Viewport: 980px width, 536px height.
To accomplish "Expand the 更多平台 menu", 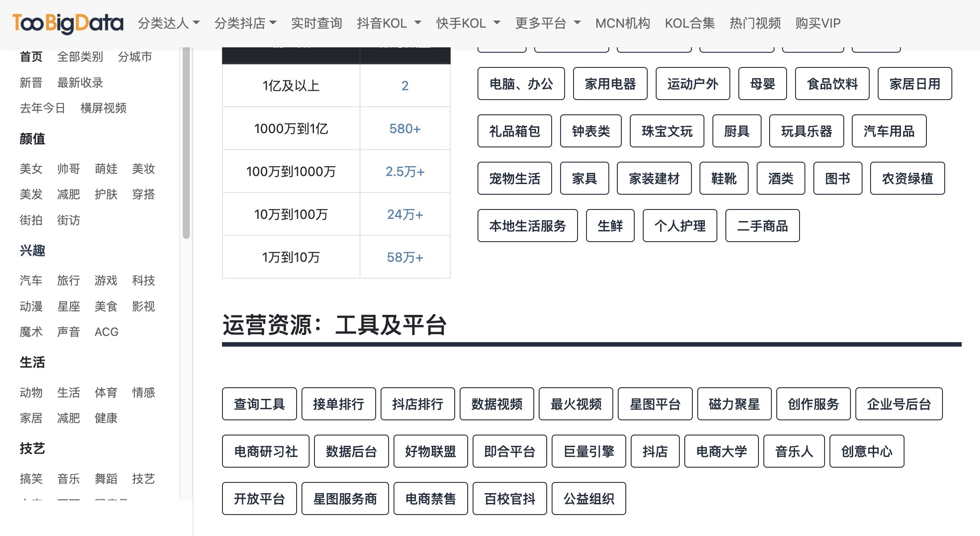I will coord(548,23).
